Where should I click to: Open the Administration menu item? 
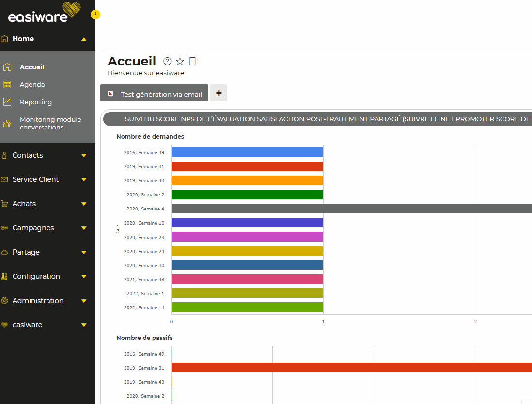pos(38,301)
